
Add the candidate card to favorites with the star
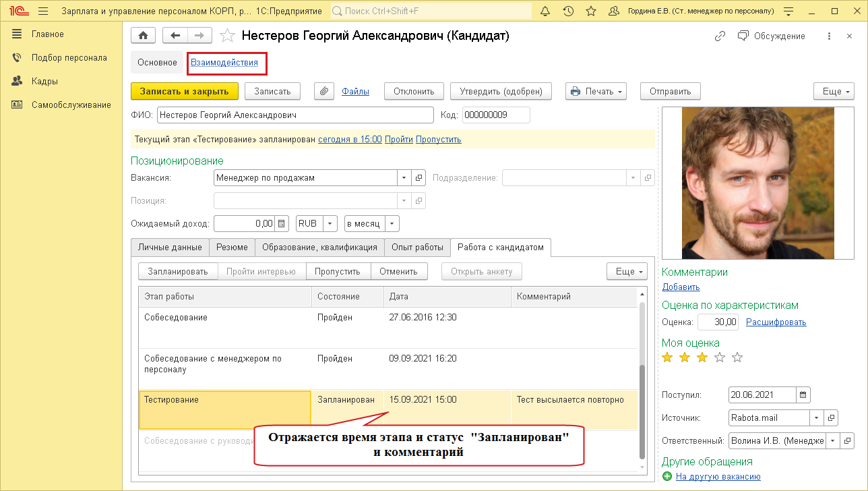pyautogui.click(x=227, y=36)
